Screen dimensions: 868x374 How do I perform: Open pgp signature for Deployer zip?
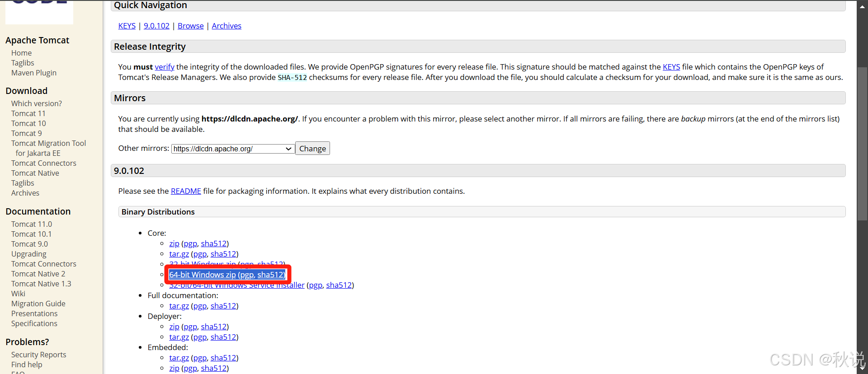[190, 327]
